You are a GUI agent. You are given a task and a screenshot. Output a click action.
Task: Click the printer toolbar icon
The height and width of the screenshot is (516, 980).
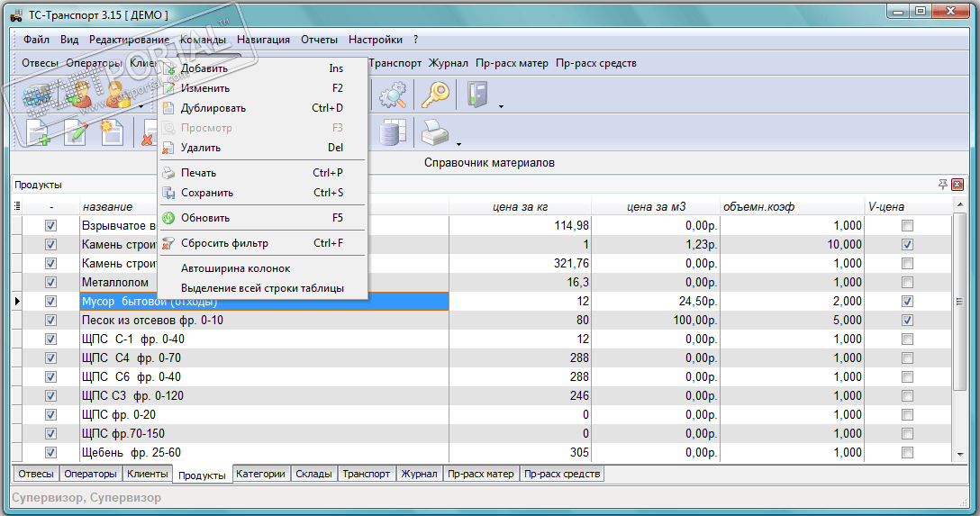coord(435,132)
